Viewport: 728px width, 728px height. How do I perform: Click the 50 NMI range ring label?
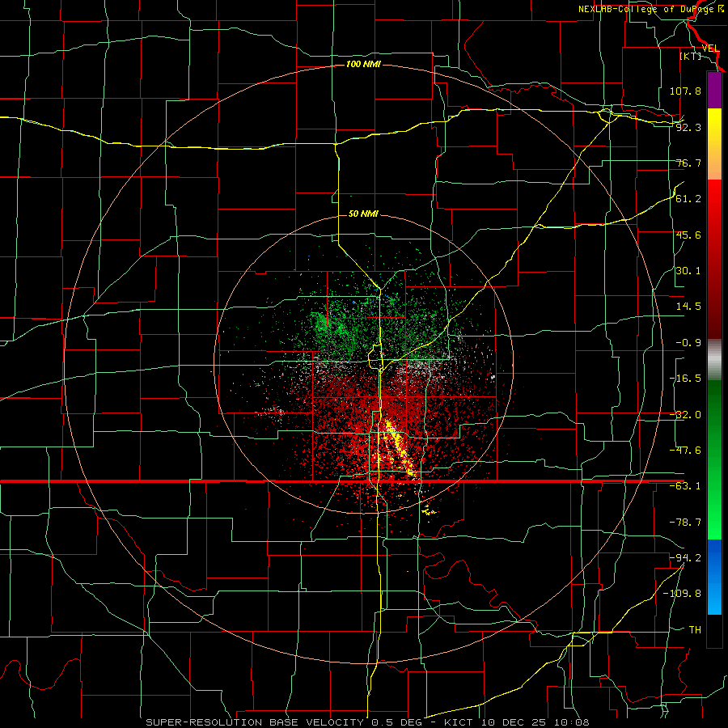click(x=363, y=214)
